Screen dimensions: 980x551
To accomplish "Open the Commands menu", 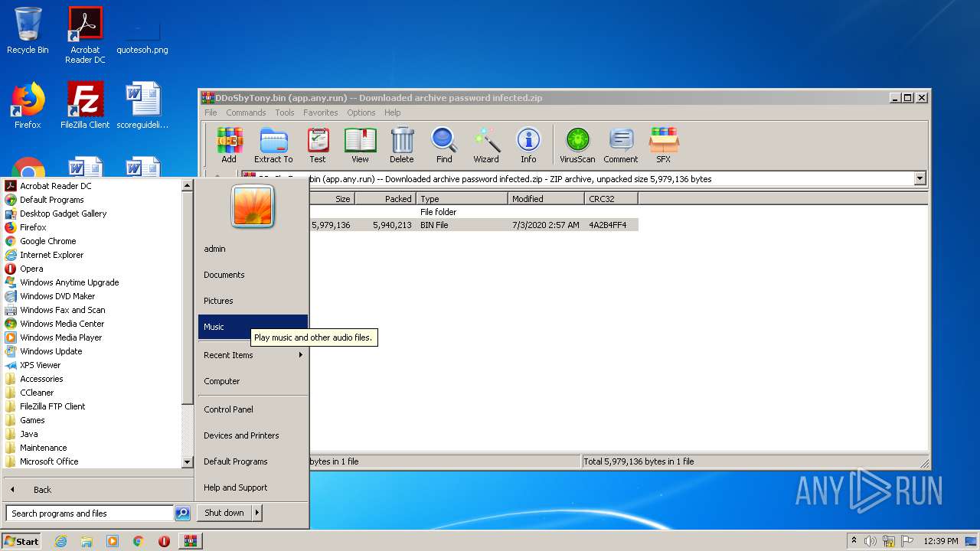I will tap(246, 112).
